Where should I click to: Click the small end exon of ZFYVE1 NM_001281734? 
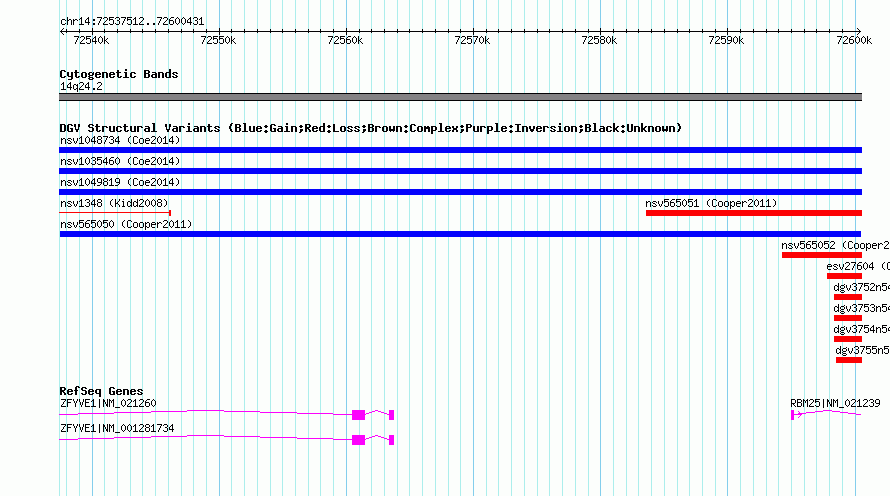pos(392,440)
